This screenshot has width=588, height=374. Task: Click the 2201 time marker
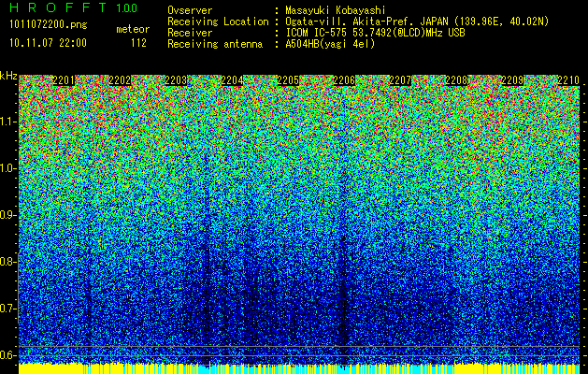tap(64, 80)
